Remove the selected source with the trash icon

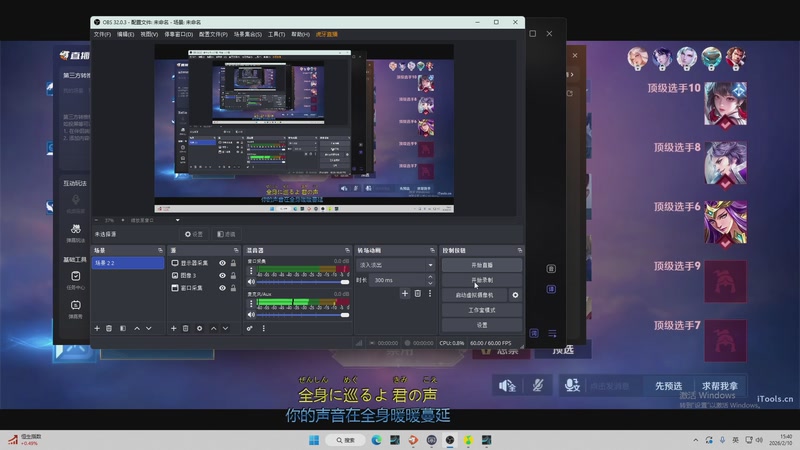[x=186, y=329]
